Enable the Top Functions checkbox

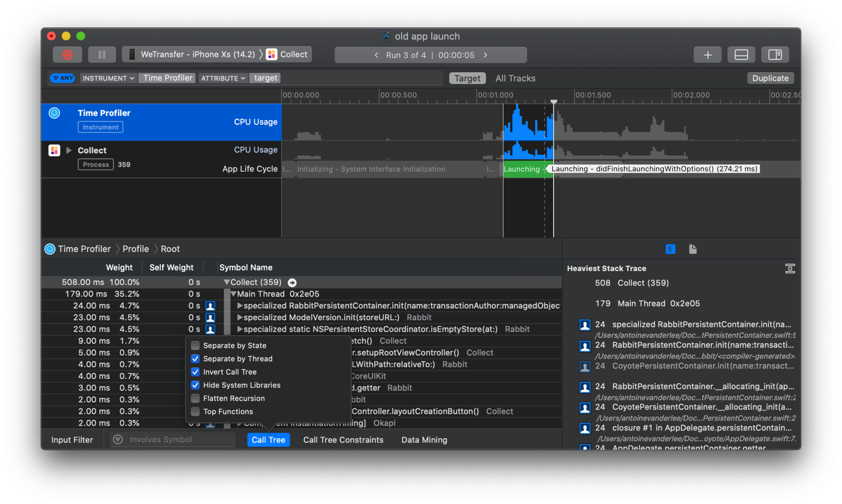tap(195, 411)
